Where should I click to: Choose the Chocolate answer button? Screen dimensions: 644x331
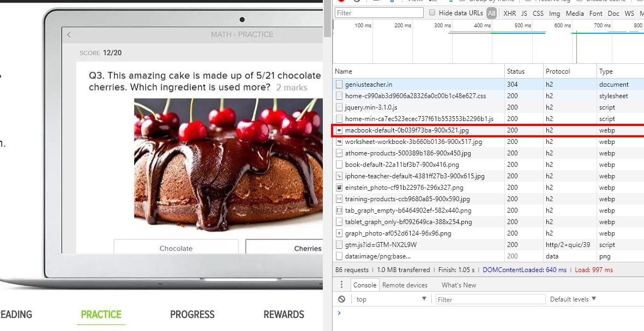pyautogui.click(x=176, y=247)
